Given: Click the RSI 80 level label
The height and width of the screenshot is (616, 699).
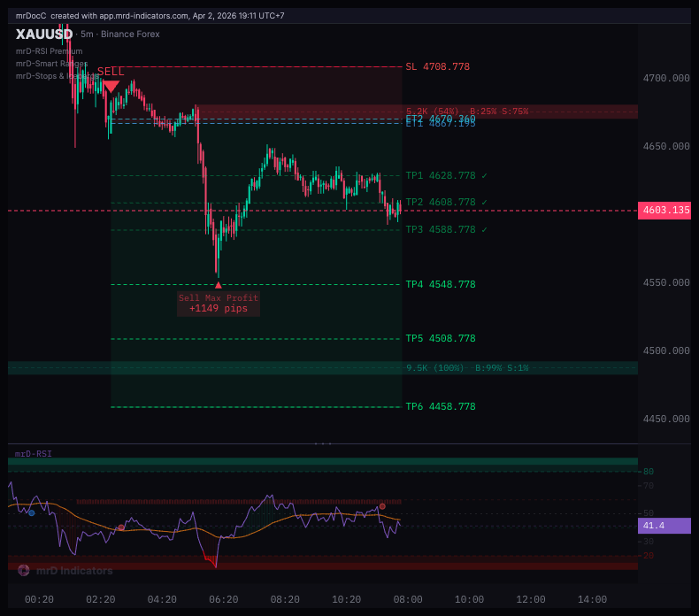Looking at the screenshot, I should tap(649, 472).
